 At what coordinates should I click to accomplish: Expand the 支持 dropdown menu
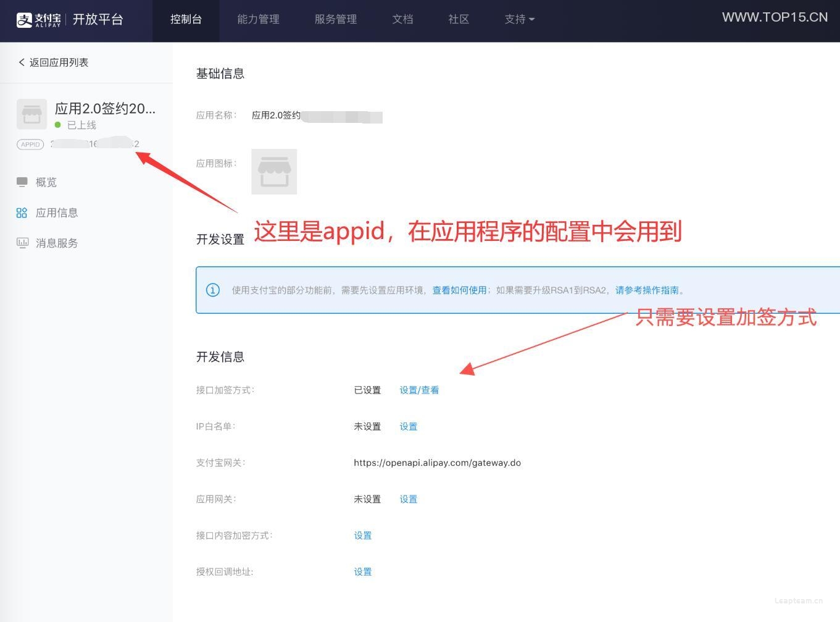(x=519, y=20)
